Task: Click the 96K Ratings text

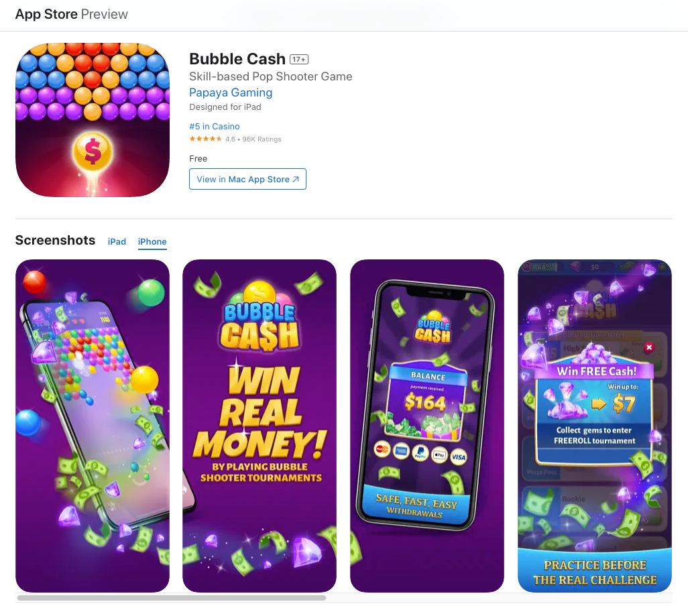Action: [262, 139]
